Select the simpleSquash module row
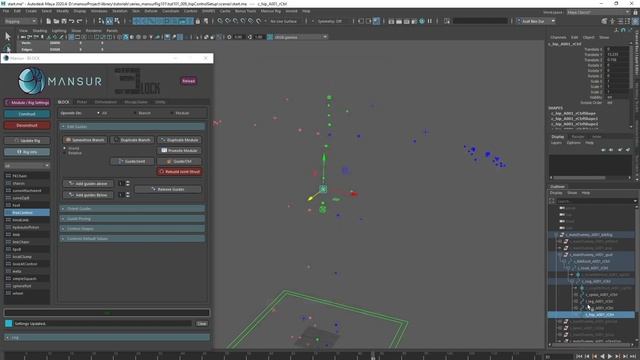Screen dimensions: 640x360 [x=27, y=278]
